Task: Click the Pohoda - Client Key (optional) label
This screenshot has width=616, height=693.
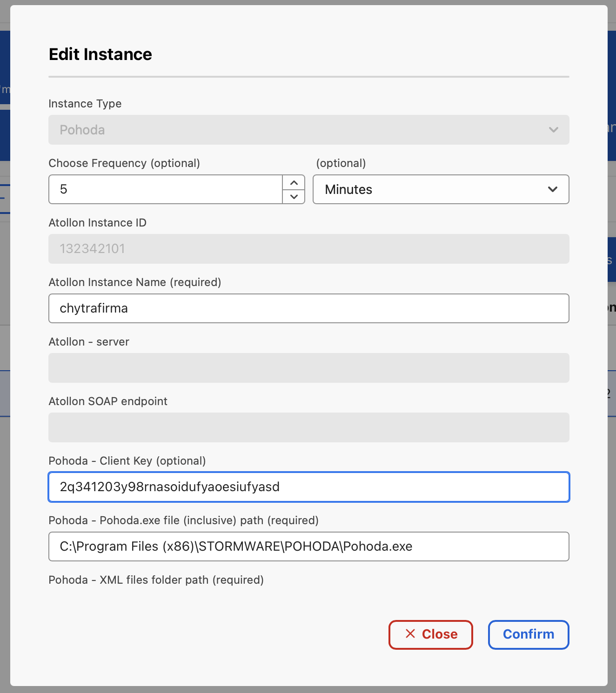Action: point(127,461)
